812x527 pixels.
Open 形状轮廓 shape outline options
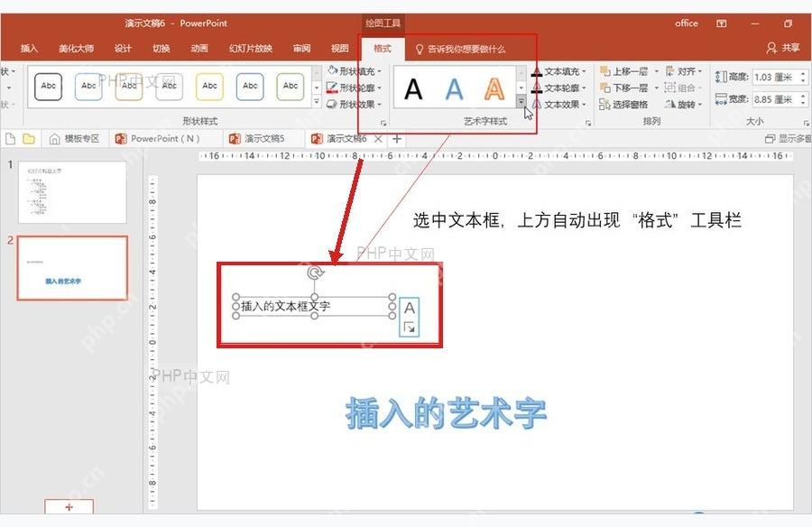[x=355, y=88]
